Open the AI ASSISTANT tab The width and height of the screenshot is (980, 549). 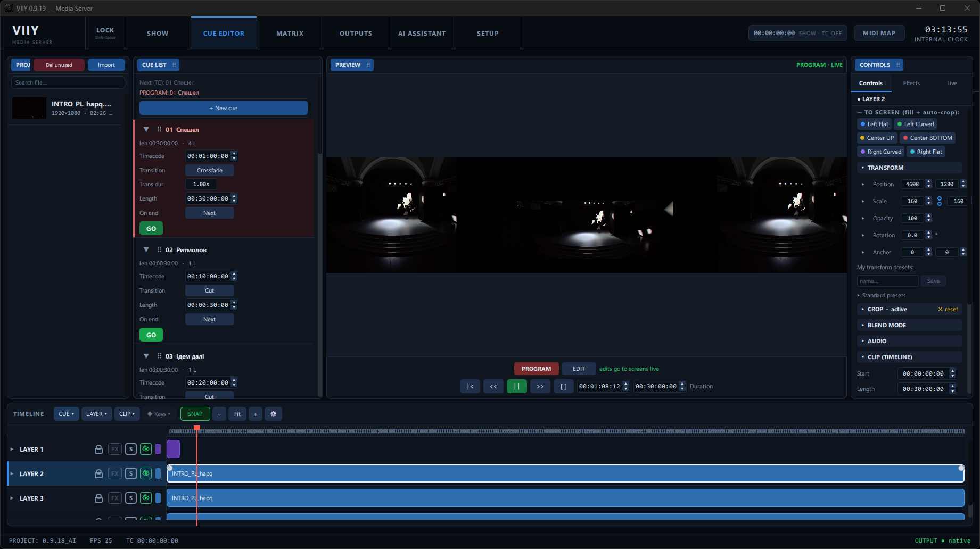[x=422, y=33]
